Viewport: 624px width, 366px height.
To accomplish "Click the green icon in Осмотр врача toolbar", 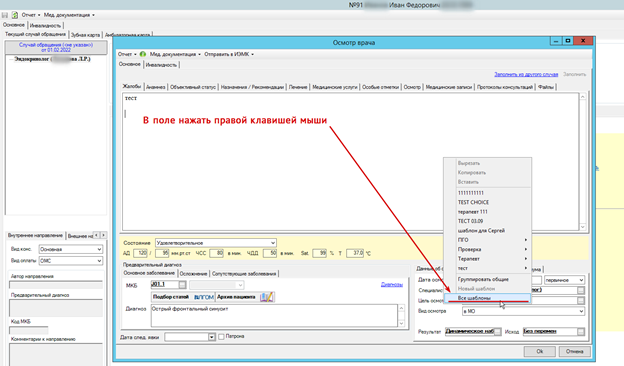I will tap(142, 54).
